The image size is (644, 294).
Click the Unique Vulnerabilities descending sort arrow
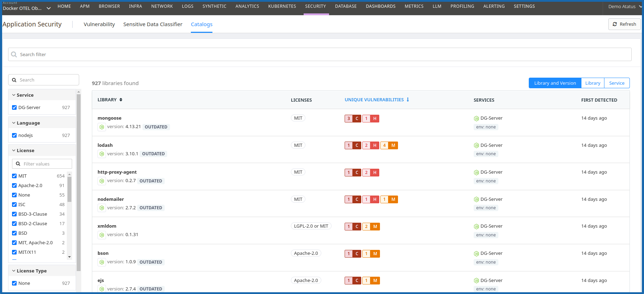click(408, 100)
